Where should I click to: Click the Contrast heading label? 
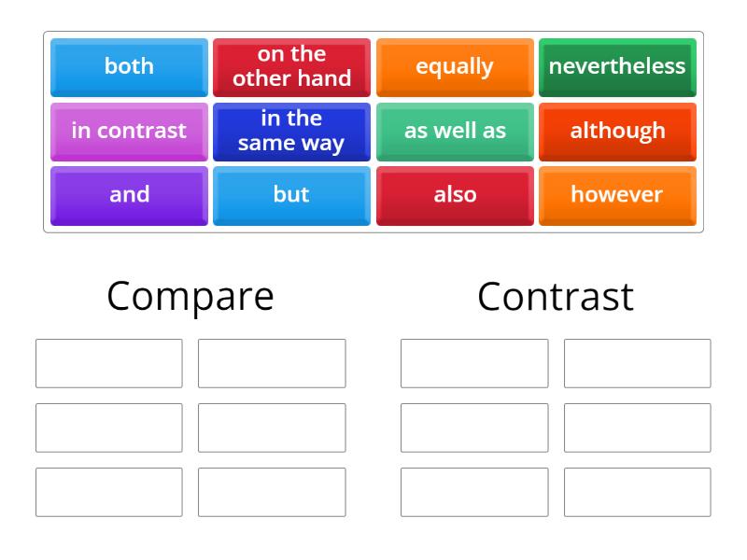(556, 296)
